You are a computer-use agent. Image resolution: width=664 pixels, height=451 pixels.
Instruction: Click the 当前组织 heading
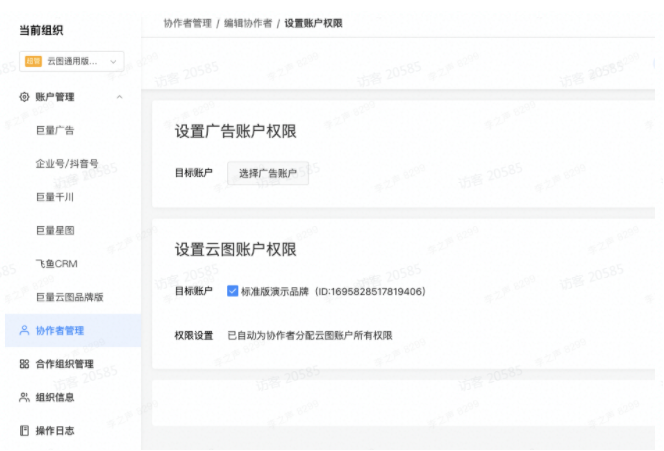coord(42,30)
